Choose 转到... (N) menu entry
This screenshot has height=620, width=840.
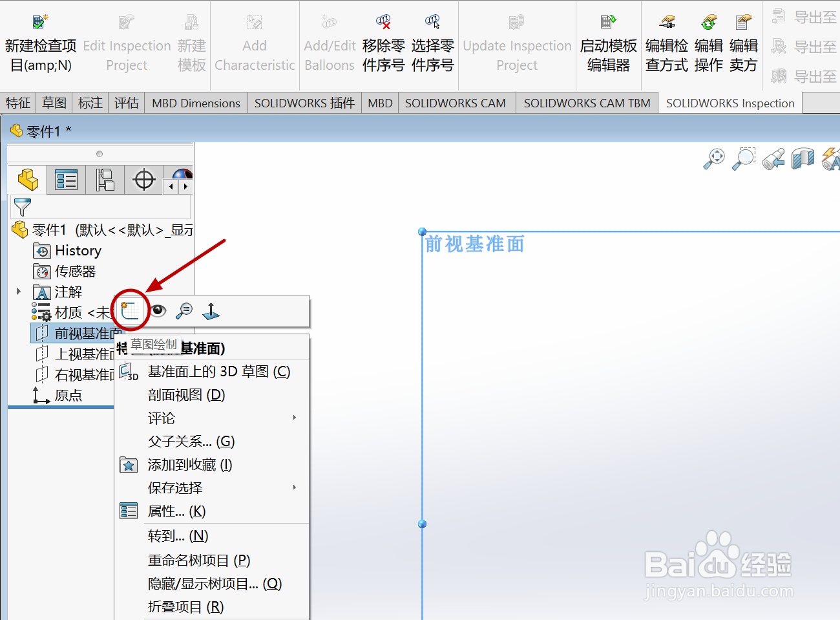(x=212, y=536)
